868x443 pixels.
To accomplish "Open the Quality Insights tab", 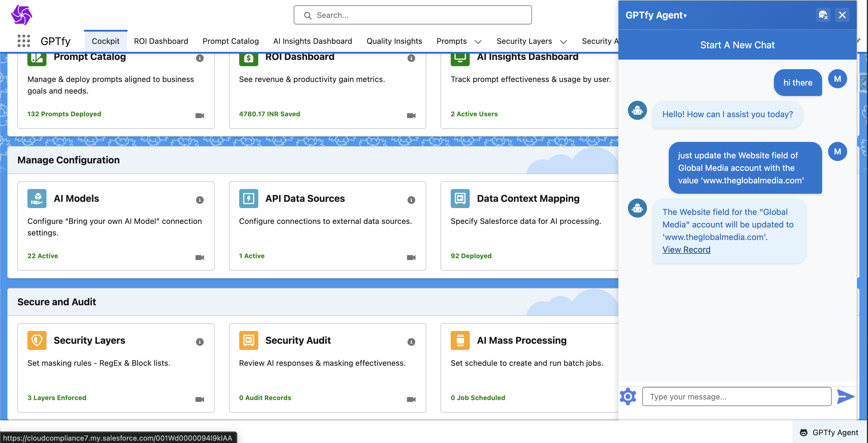I will click(394, 41).
